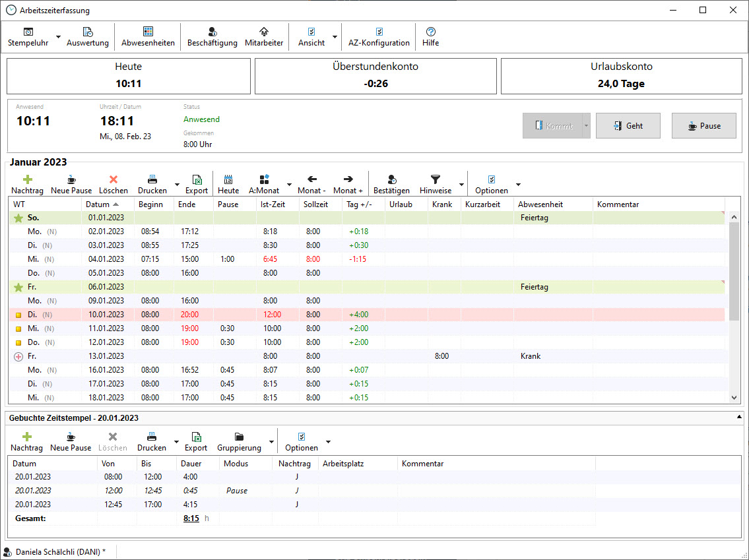Click Optionen in the month toolbar
The width and height of the screenshot is (749, 560).
[x=492, y=184]
